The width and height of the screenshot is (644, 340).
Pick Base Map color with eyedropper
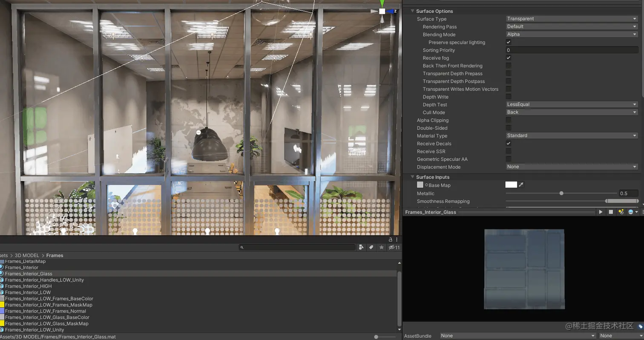[521, 184]
